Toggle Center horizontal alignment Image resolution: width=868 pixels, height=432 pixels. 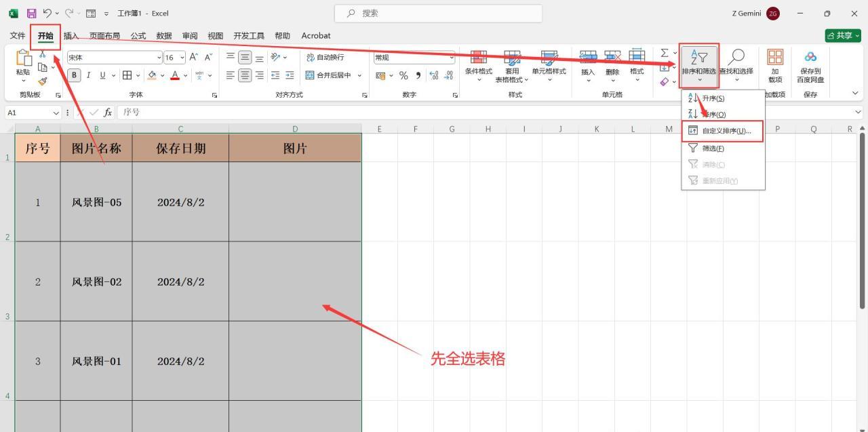[x=245, y=75]
